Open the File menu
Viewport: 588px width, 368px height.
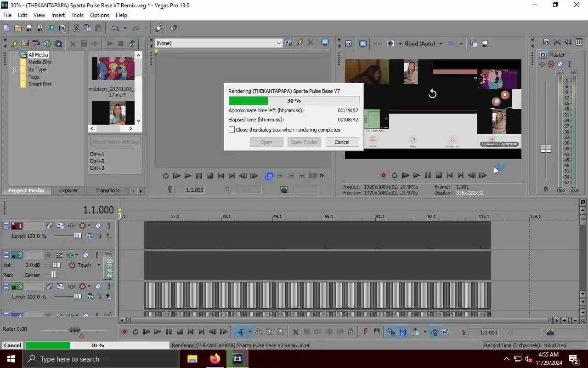pyautogui.click(x=7, y=15)
